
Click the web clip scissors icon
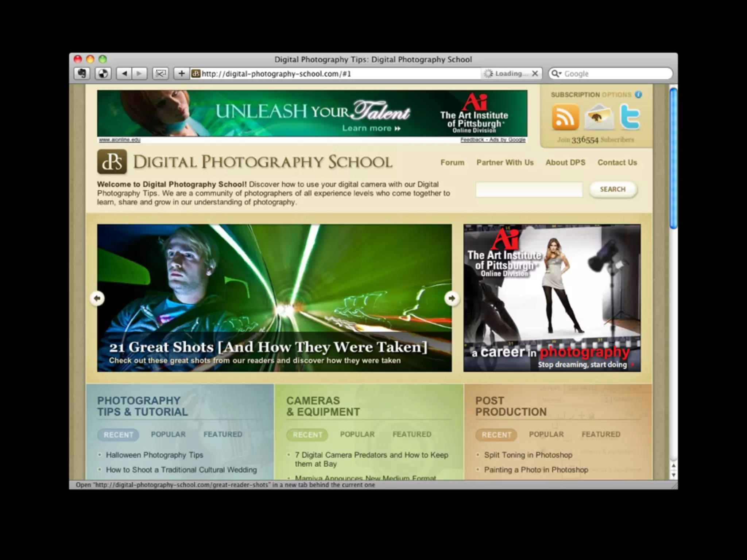click(160, 74)
